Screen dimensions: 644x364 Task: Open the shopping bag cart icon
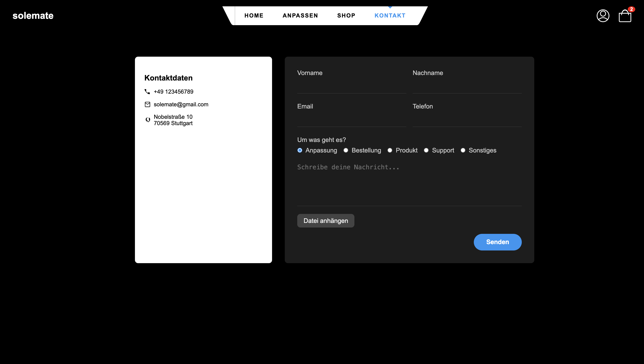[625, 16]
